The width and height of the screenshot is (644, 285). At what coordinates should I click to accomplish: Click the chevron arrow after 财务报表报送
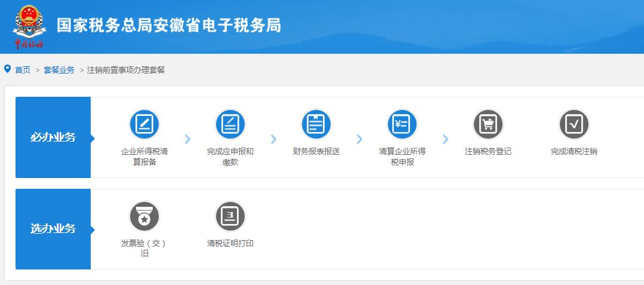pyautogui.click(x=359, y=139)
